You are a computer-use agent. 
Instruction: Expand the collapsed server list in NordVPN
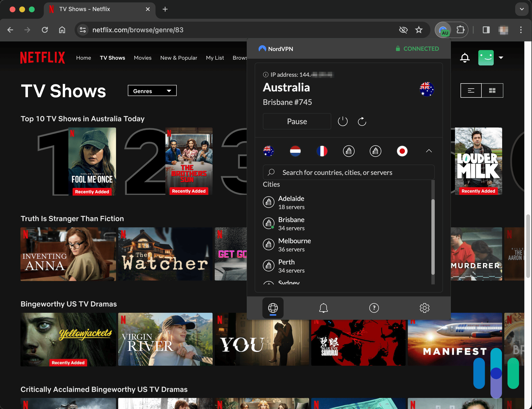[x=429, y=150]
